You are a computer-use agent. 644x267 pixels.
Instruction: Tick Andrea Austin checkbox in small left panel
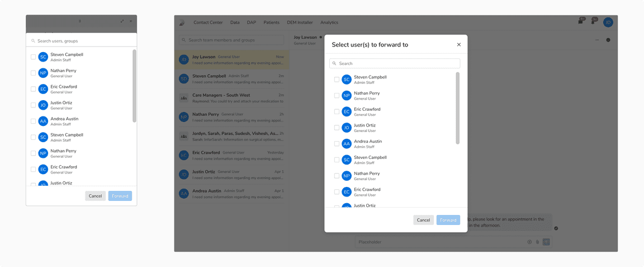coord(34,121)
